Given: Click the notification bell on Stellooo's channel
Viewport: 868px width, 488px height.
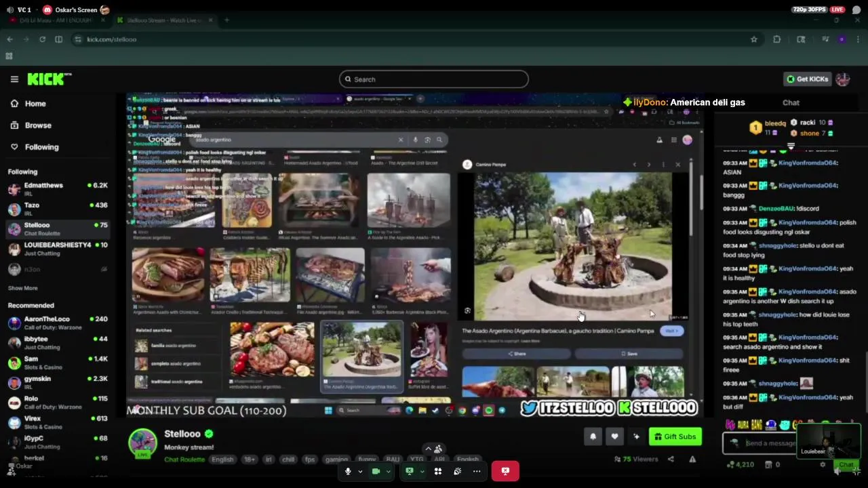Looking at the screenshot, I should point(593,436).
